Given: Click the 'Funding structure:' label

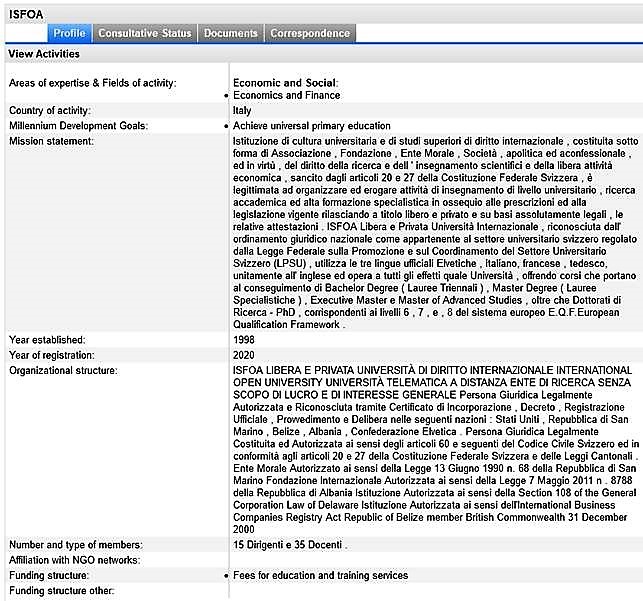Looking at the screenshot, I should 49,576.
